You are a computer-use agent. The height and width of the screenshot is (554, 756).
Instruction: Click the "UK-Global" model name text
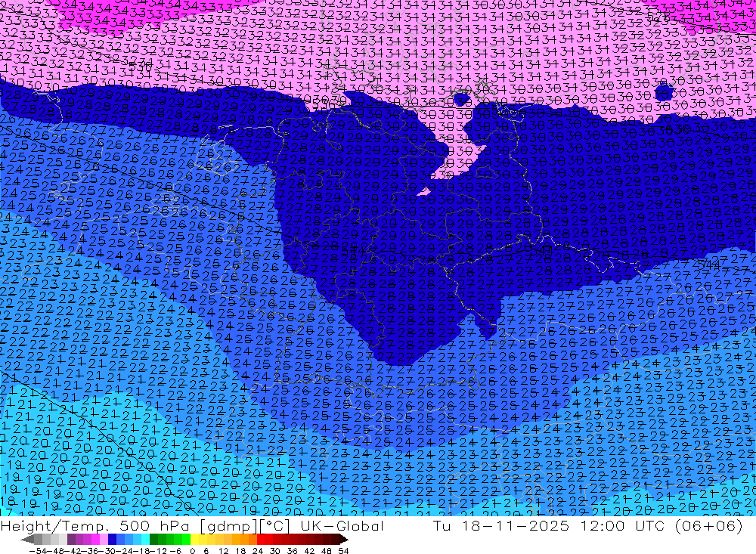click(342, 525)
